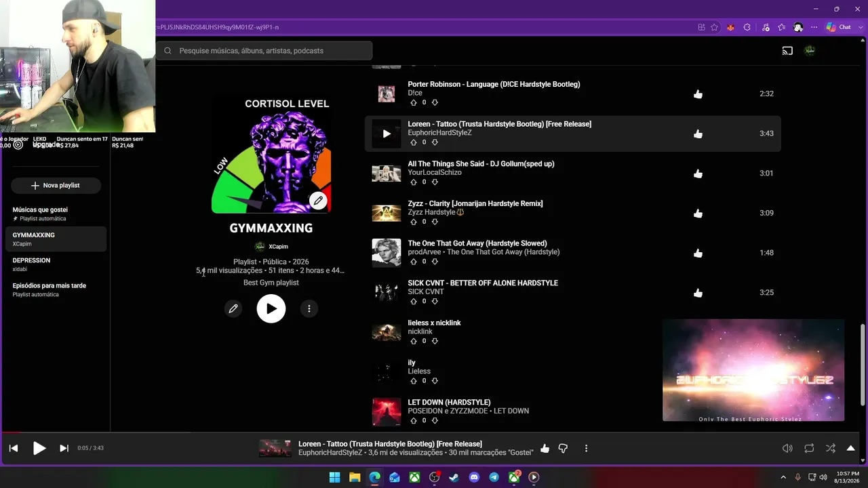Viewport: 868px width, 488px height.
Task: Open Episódios para mais tarde in the sidebar
Action: 55,290
